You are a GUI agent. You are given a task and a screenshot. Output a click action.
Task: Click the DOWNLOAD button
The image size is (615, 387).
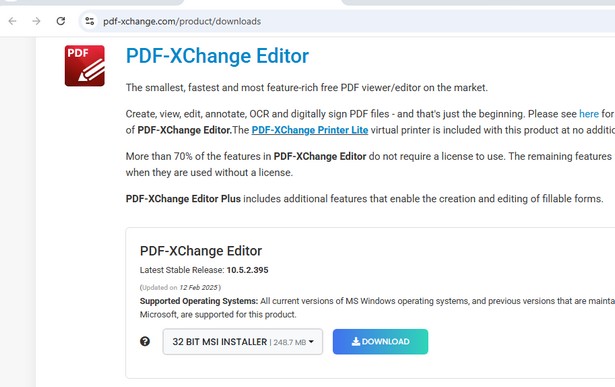tap(380, 342)
